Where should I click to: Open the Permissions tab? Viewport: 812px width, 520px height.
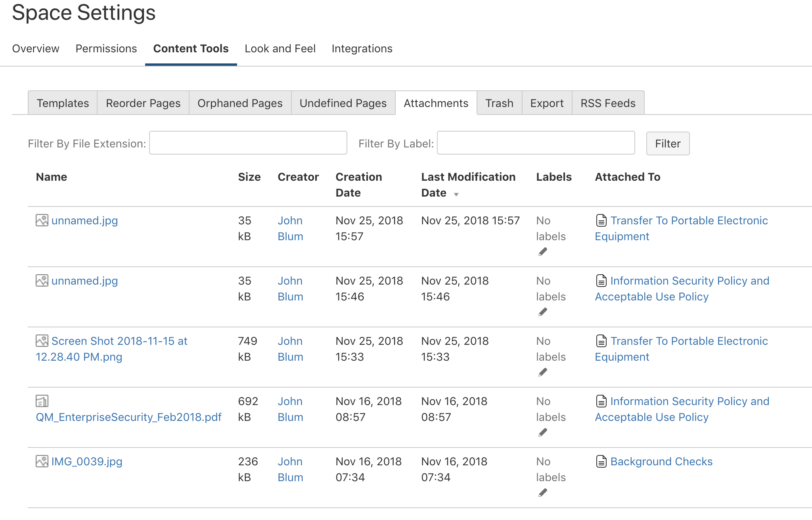point(106,48)
